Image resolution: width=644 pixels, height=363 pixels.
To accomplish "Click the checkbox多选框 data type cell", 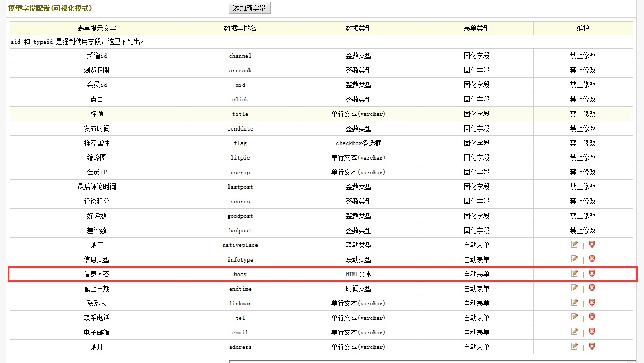I will point(358,143).
